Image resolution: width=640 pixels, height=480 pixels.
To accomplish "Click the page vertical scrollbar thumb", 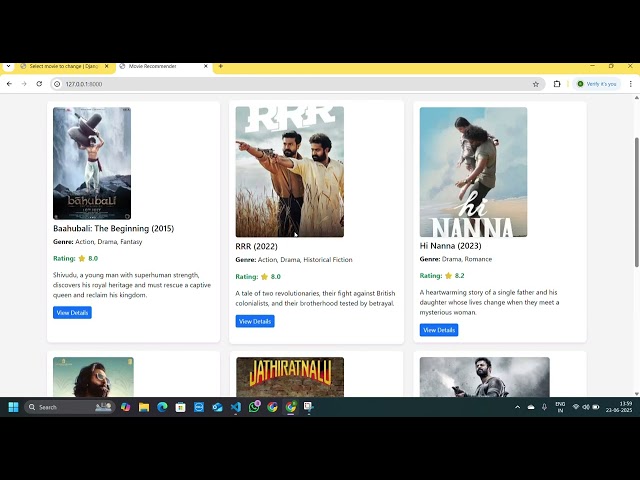I will coord(636,202).
